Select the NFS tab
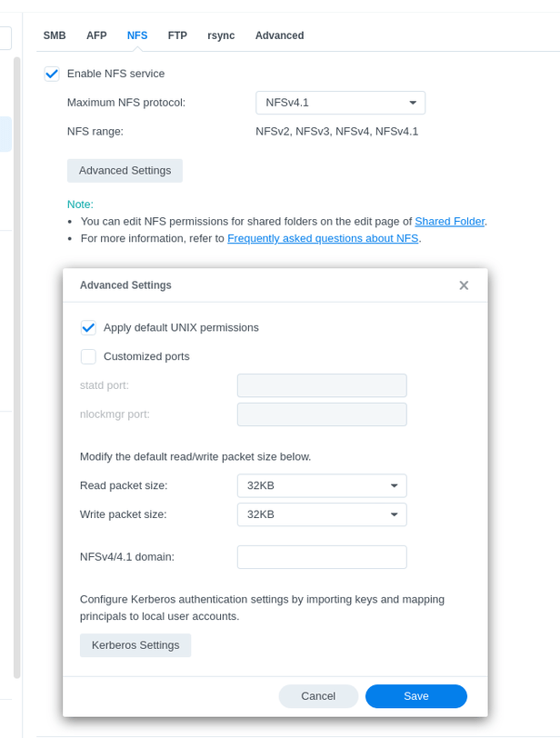 [137, 35]
